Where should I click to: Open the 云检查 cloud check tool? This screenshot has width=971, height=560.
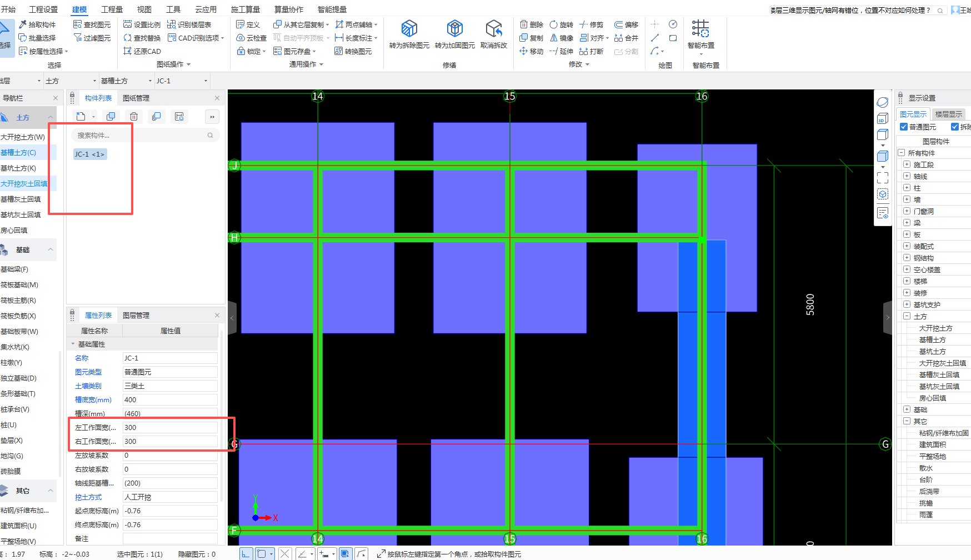(x=251, y=38)
